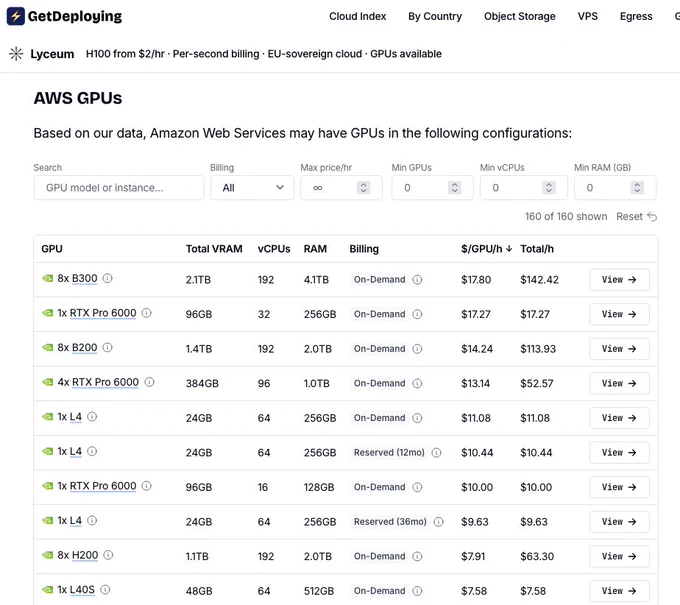Reset all filters with Reset link
This screenshot has height=605, width=680.
(636, 216)
